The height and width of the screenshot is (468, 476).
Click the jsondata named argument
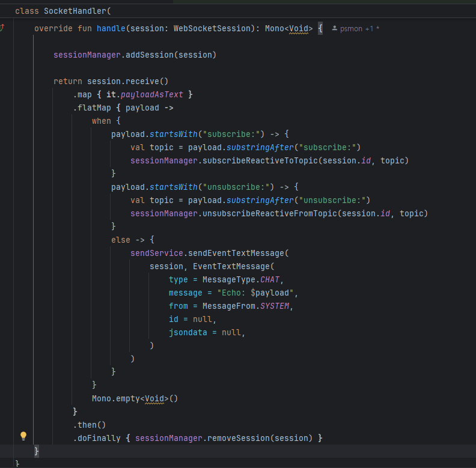click(188, 332)
